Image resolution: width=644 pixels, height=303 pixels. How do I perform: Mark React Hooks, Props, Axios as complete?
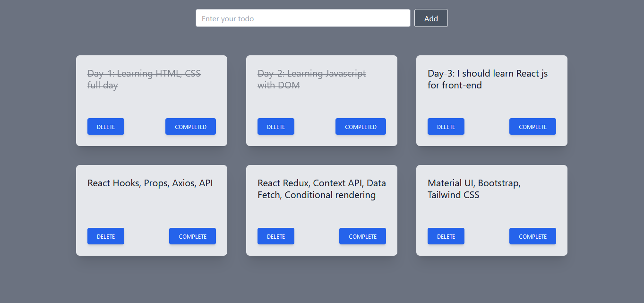[x=192, y=236]
